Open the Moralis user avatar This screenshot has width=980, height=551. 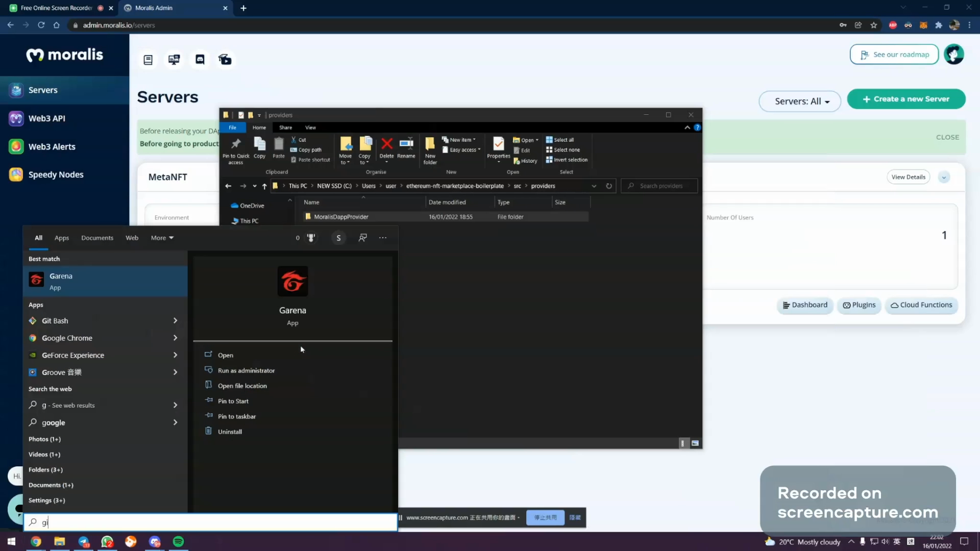point(953,54)
